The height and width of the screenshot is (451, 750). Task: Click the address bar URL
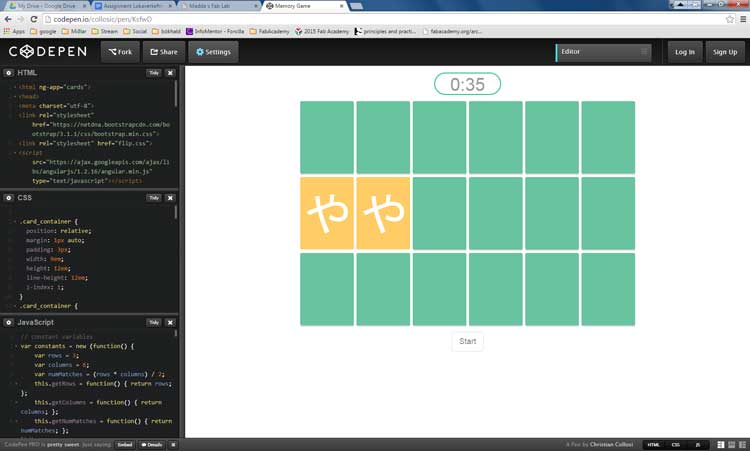click(x=102, y=19)
